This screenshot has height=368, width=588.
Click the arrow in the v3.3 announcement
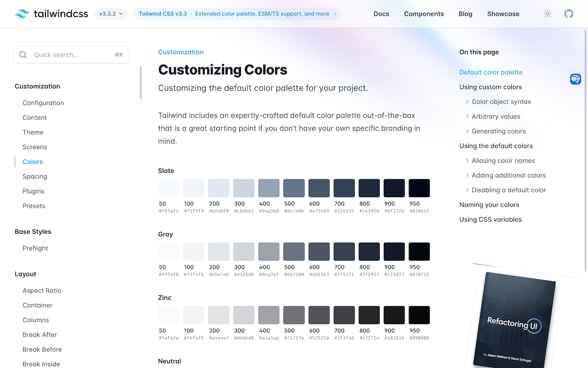click(335, 14)
